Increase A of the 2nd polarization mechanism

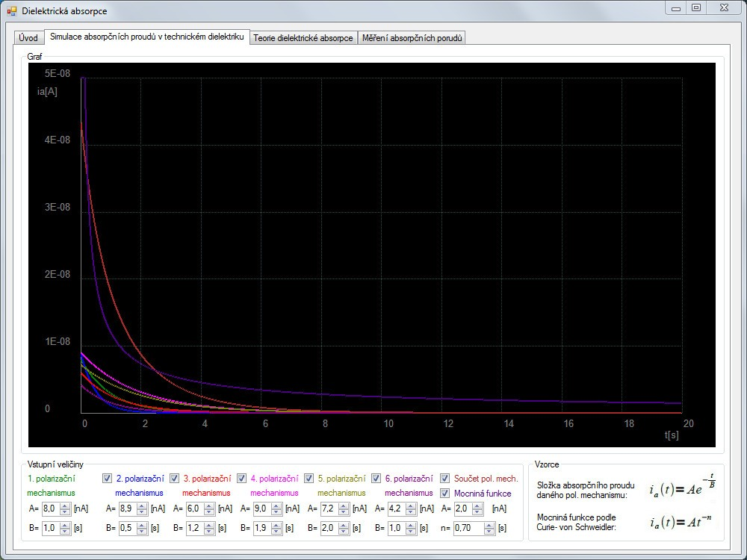[x=142, y=505]
